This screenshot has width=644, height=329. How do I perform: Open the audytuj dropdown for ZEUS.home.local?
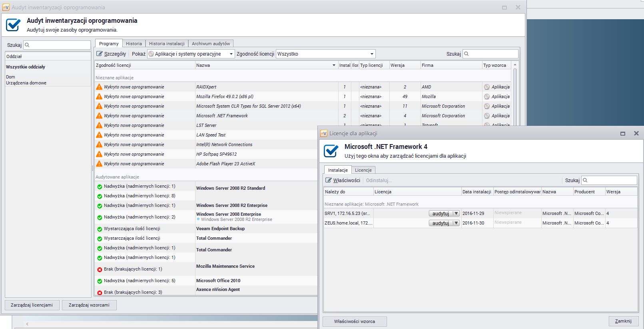tap(456, 223)
